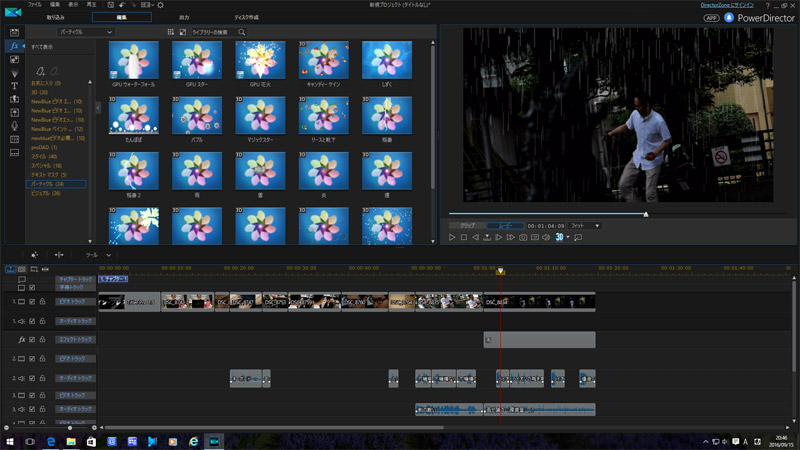Click the library search magnifier icon
Viewport: 800px width, 450px height.
click(242, 32)
